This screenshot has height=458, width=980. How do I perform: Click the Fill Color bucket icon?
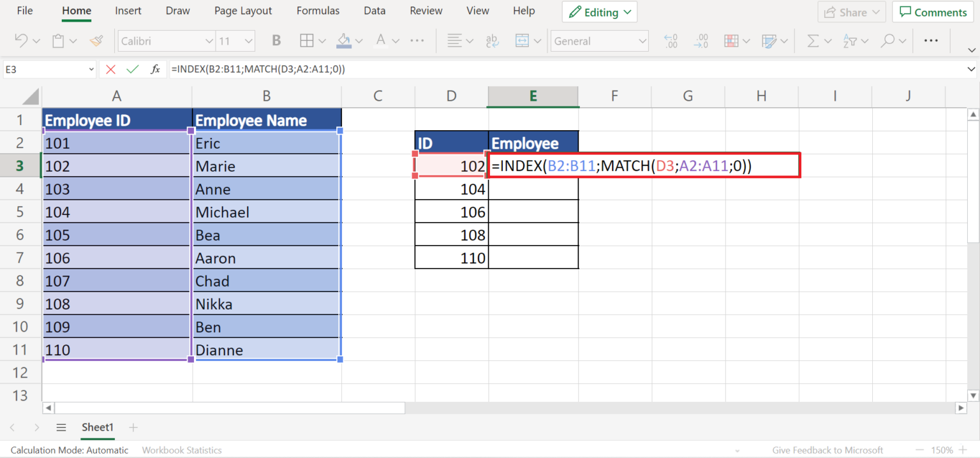click(344, 40)
